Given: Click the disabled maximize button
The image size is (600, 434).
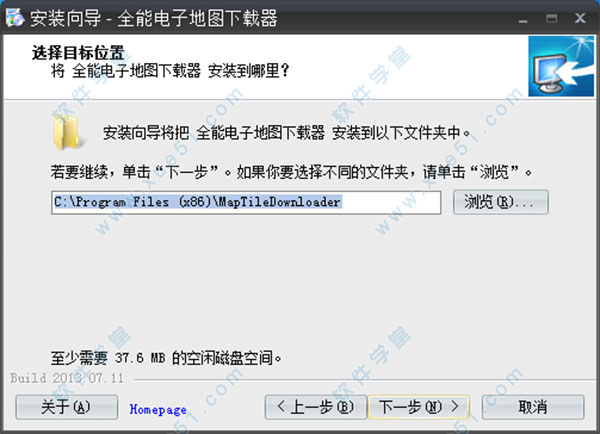Looking at the screenshot, I should pos(551,18).
